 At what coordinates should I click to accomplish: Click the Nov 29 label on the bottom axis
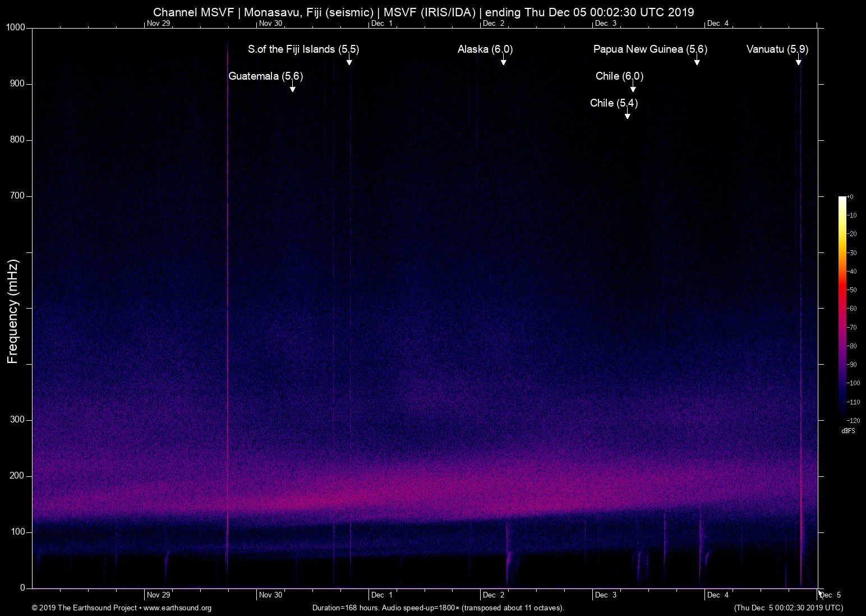coord(158,595)
